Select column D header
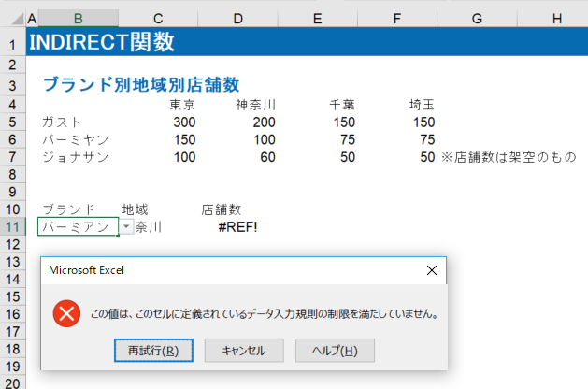 237,18
